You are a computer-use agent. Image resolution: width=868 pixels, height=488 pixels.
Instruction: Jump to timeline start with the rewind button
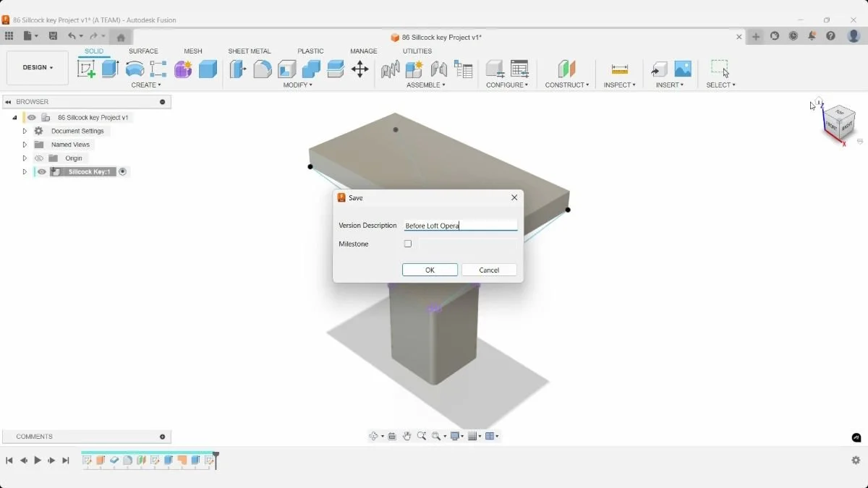point(9,461)
